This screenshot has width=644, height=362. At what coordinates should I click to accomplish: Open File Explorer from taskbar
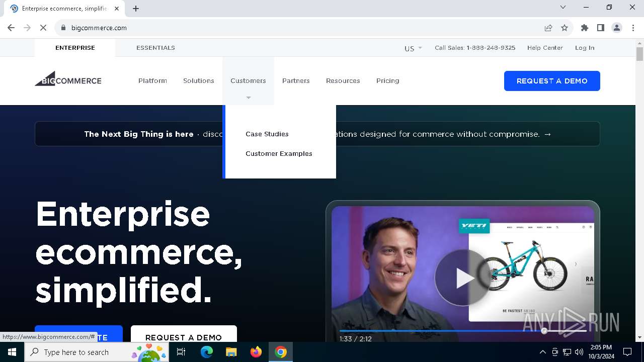[x=231, y=352]
